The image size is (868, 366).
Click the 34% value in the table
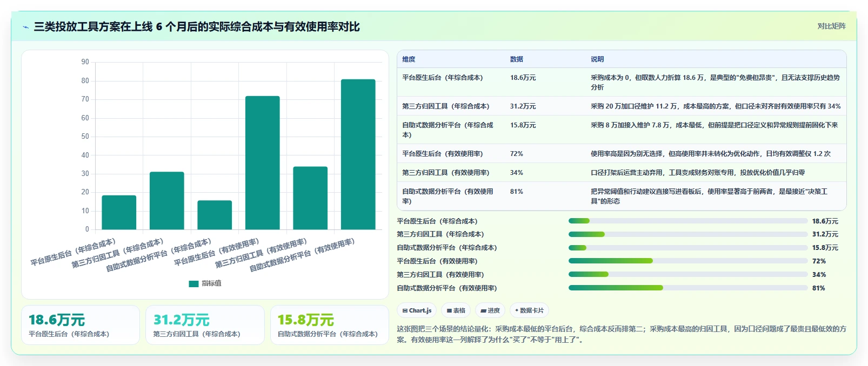click(517, 173)
